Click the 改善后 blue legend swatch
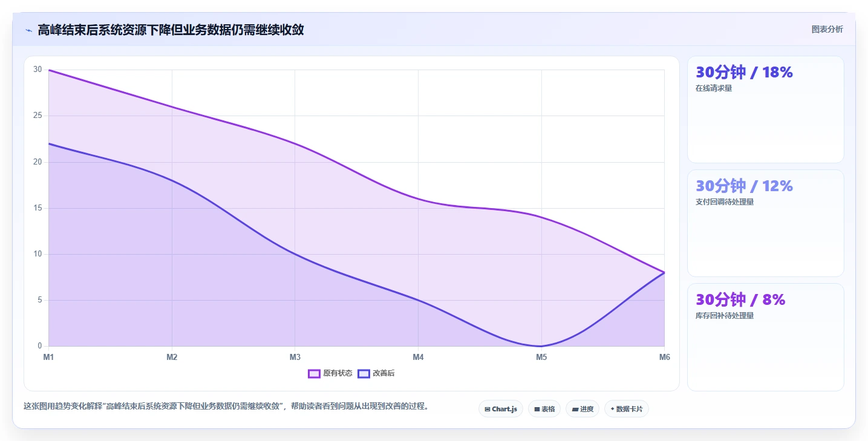This screenshot has width=868, height=441. coord(364,373)
